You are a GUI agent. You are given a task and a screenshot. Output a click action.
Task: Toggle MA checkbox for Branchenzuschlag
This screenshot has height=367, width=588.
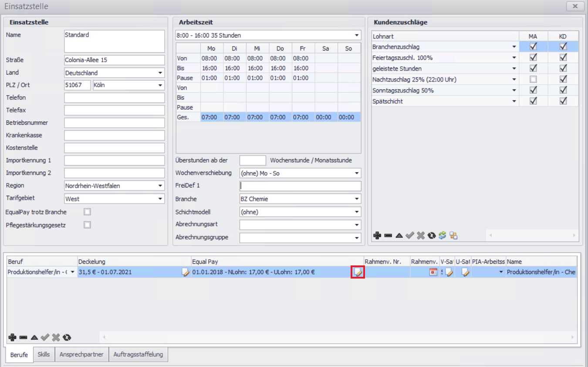tap(533, 46)
